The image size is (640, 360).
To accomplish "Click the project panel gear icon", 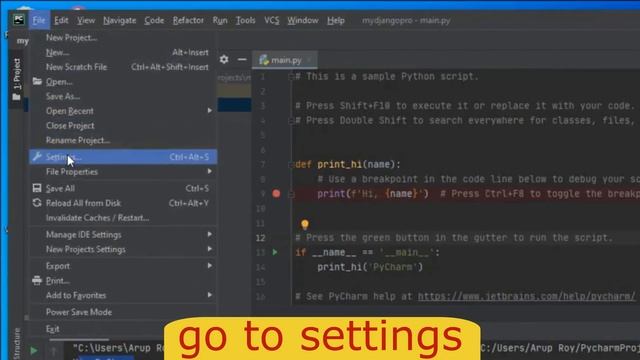I will click(x=224, y=59).
